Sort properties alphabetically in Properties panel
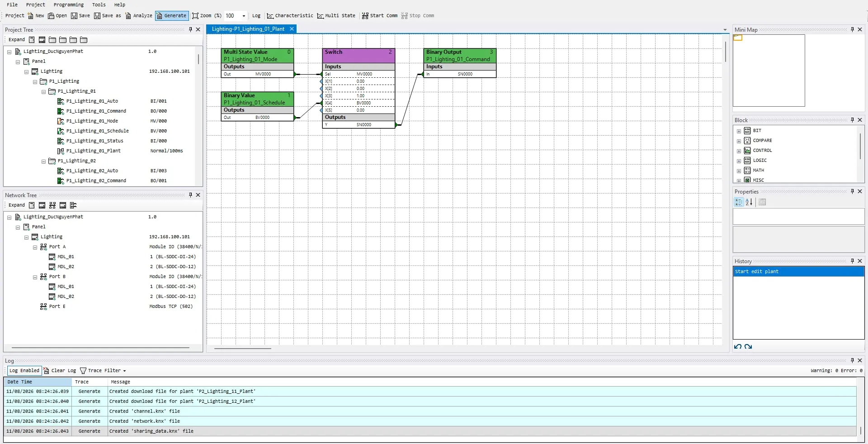Image resolution: width=868 pixels, height=444 pixels. (x=749, y=202)
